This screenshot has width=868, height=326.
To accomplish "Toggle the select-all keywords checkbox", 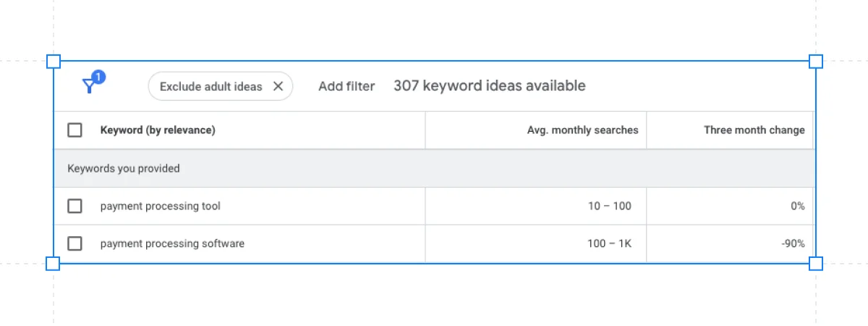I will (75, 130).
